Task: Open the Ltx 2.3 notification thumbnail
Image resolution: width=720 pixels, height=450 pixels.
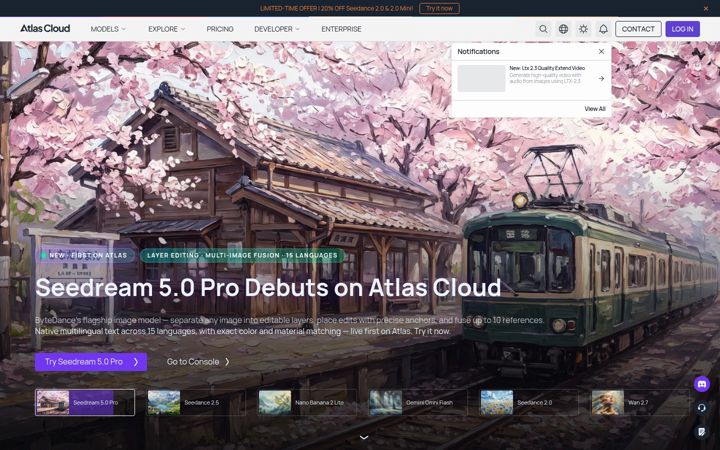Action: point(481,78)
